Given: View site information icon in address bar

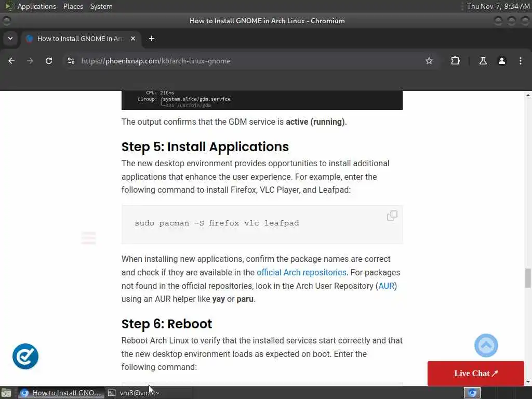Looking at the screenshot, I should [71, 61].
